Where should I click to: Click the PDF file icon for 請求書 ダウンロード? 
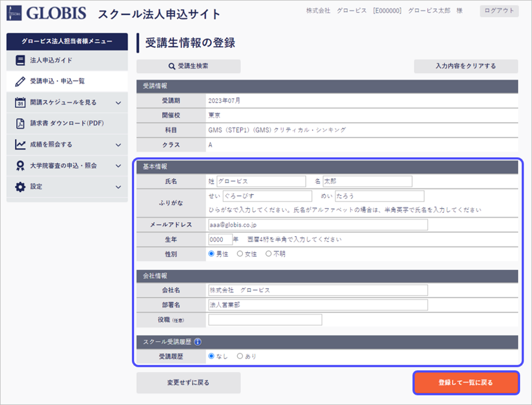(x=20, y=123)
